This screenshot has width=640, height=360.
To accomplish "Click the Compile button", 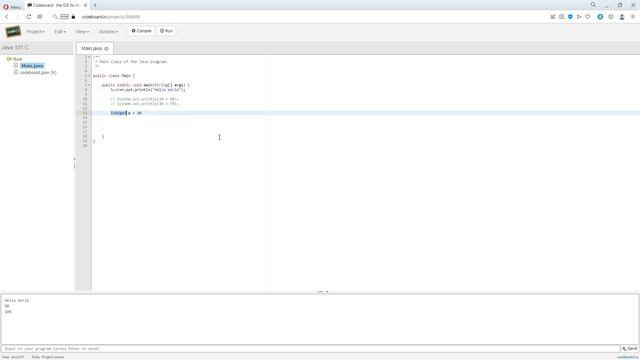I will pyautogui.click(x=141, y=31).
